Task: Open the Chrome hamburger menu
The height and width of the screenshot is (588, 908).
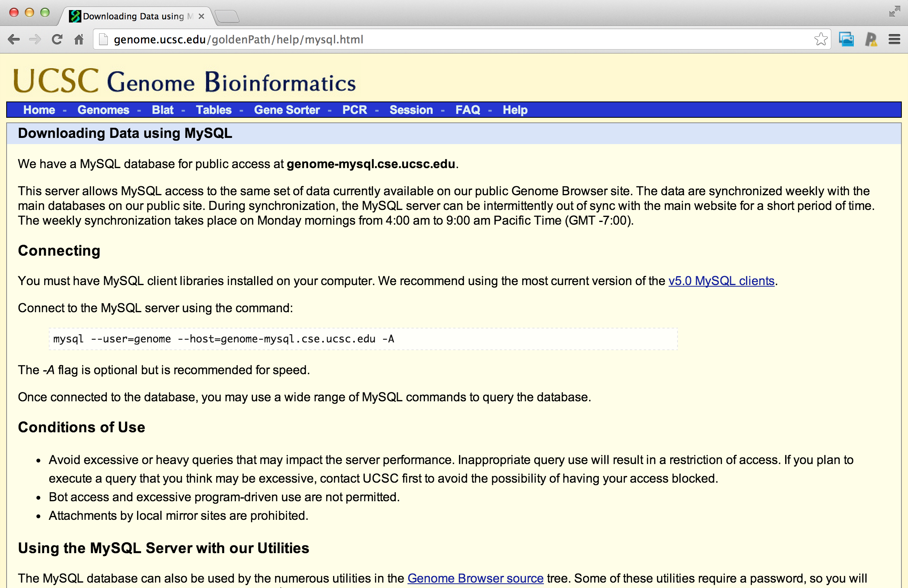Action: (894, 39)
